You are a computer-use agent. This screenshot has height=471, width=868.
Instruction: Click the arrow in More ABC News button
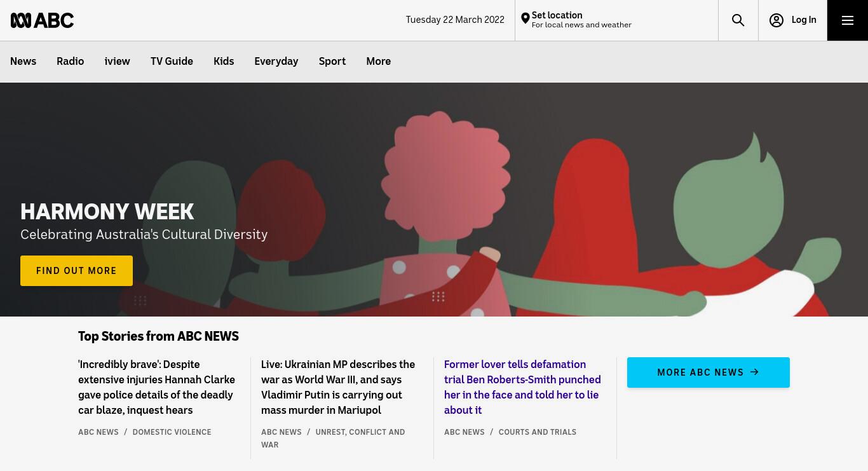pos(754,372)
